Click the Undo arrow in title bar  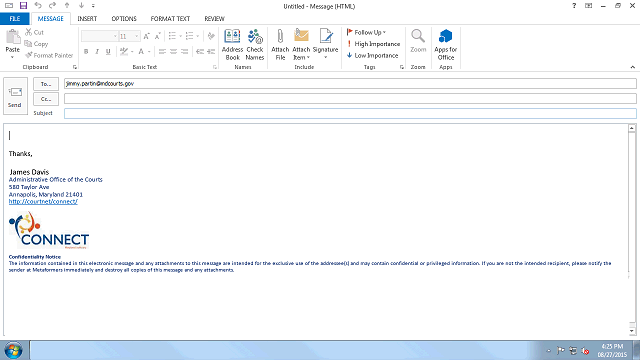click(38, 5)
